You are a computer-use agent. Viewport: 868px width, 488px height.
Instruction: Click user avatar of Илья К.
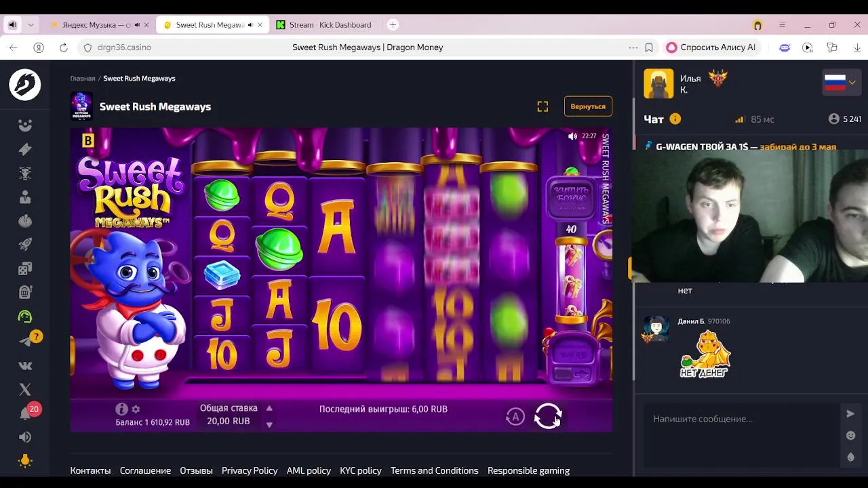[658, 83]
